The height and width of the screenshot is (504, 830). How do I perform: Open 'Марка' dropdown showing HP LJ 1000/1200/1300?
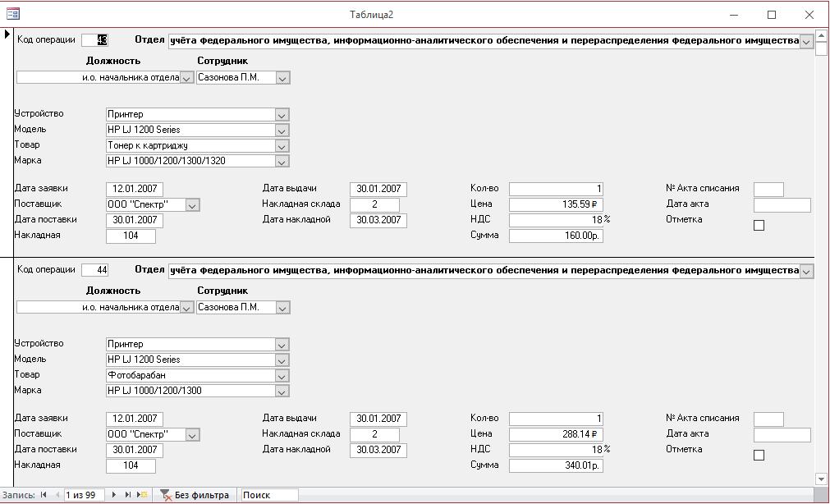click(x=282, y=392)
